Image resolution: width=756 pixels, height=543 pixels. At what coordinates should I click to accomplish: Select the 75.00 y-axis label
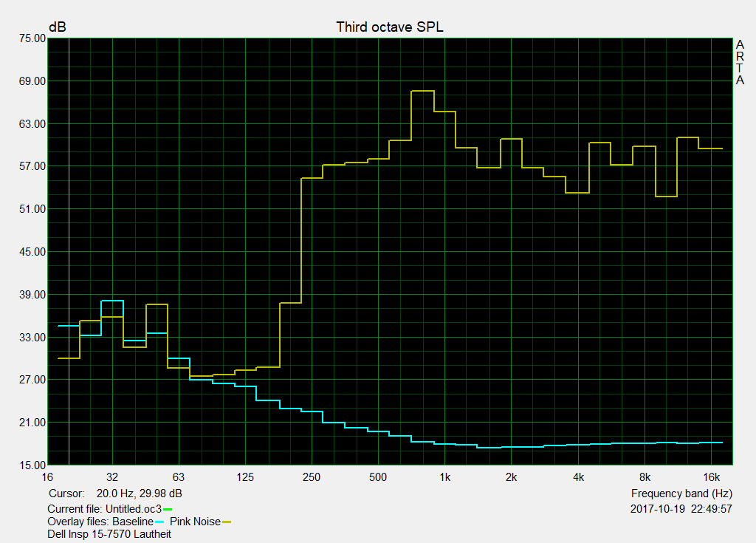(x=32, y=38)
